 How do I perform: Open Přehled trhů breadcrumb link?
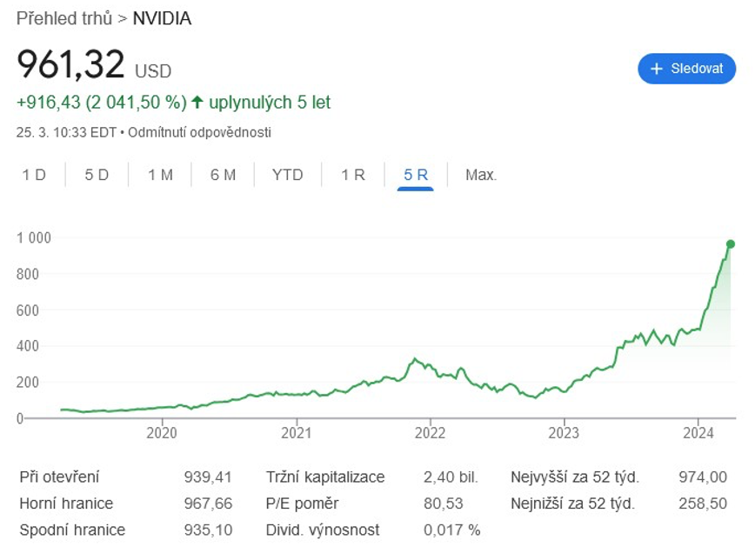(x=64, y=18)
